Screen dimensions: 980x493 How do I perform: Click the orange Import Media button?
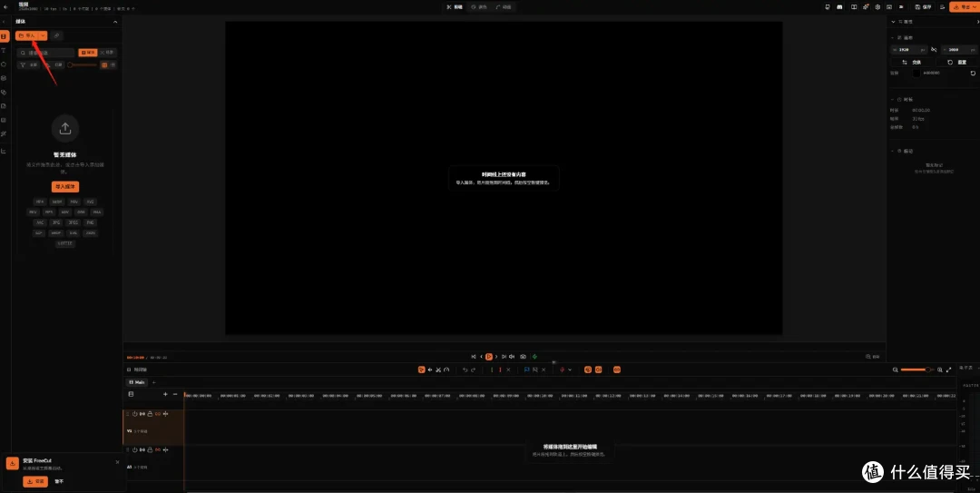tap(65, 186)
